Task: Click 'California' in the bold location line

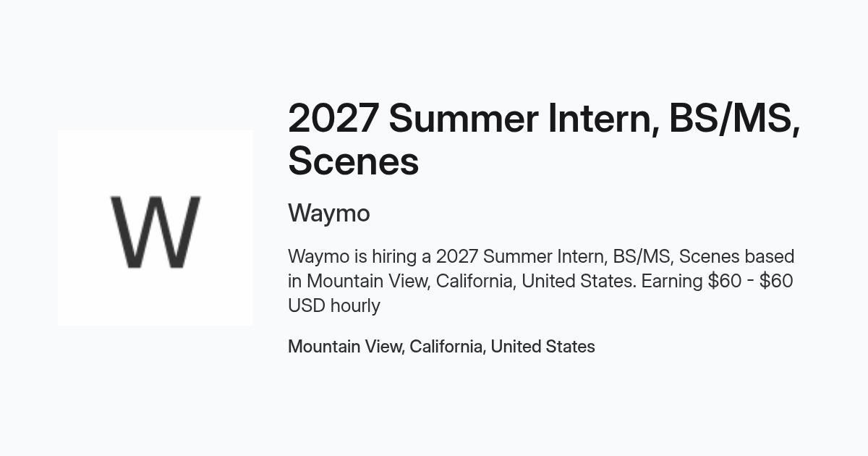Action: (448, 347)
